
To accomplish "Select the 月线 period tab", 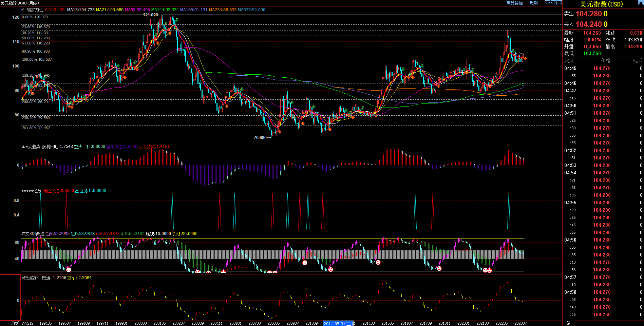I will (x=15, y=323).
